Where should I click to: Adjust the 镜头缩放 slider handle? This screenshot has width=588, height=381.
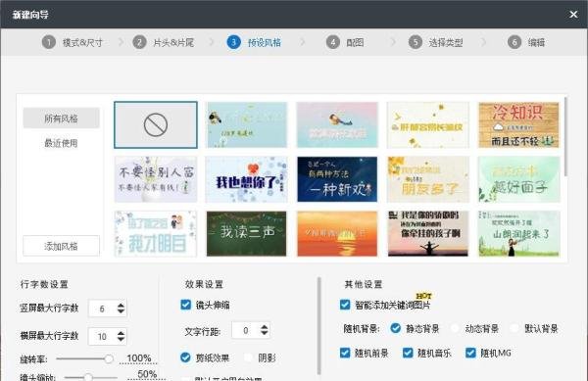(88, 377)
